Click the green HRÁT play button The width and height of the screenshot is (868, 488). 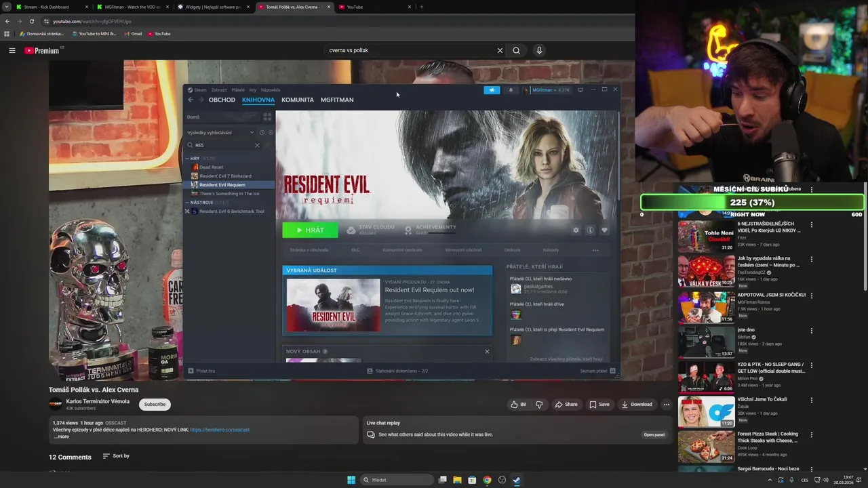310,230
